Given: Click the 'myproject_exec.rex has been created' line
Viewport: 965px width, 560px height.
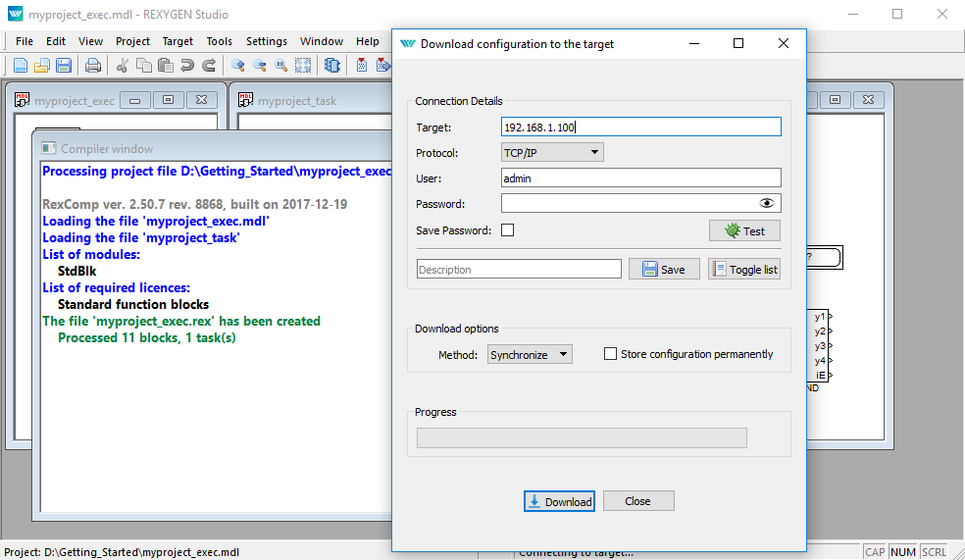Looking at the screenshot, I should (x=181, y=321).
